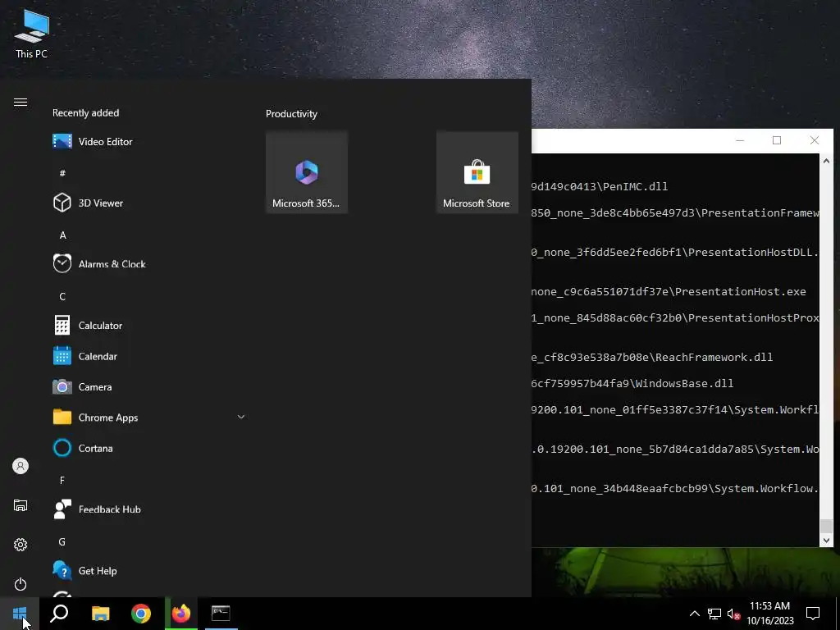Launch 3D Viewer app
This screenshot has width=840, height=630.
148,203
